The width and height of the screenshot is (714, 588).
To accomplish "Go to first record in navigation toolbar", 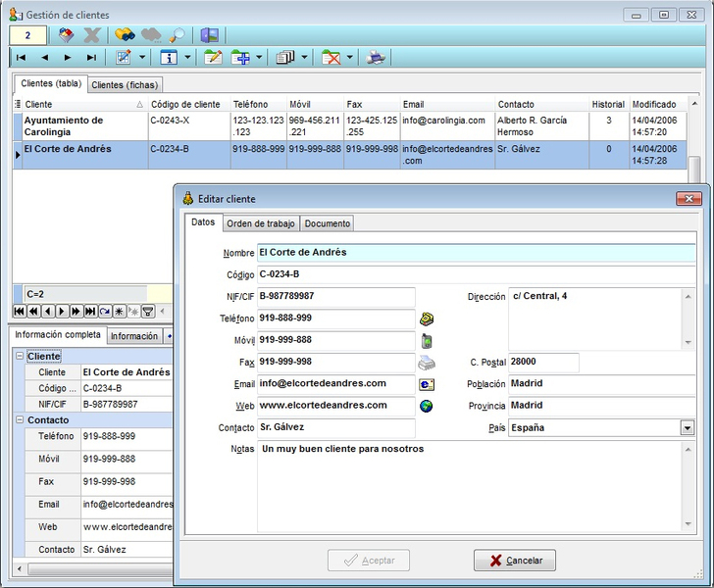I will (21, 58).
